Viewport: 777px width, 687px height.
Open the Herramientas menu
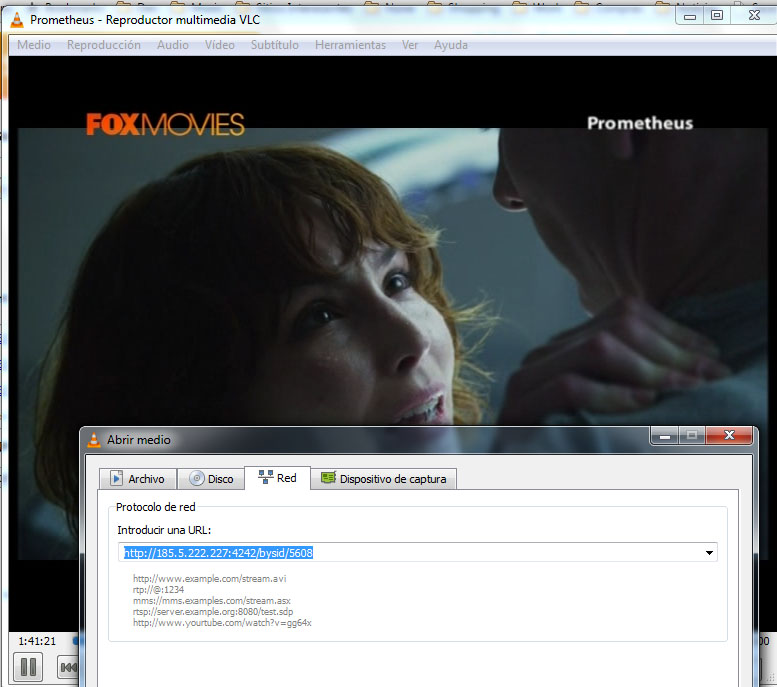point(350,45)
